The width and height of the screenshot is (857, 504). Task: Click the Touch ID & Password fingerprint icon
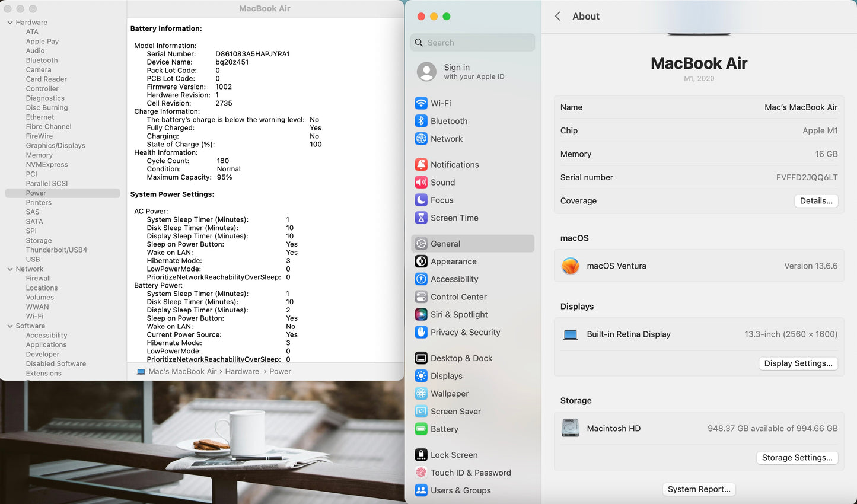click(x=421, y=473)
